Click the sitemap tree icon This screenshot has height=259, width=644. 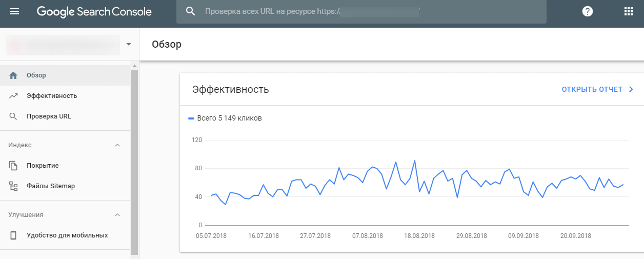tap(14, 186)
